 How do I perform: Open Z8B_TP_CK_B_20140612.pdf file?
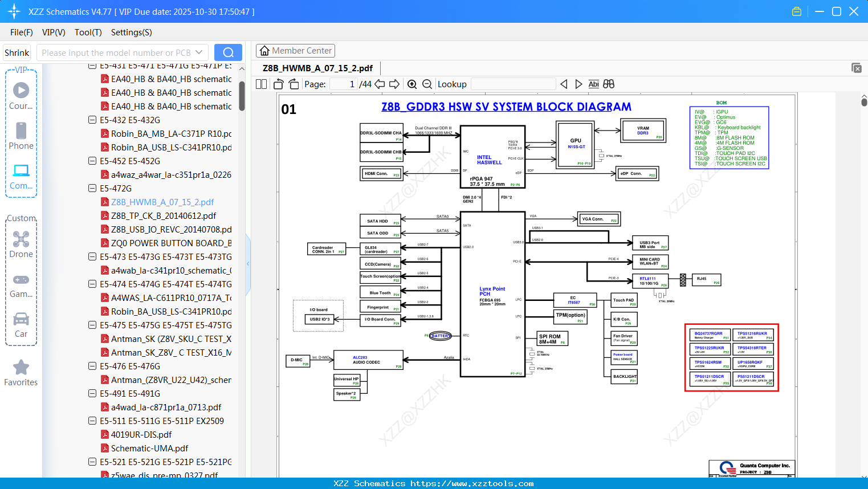pos(164,215)
